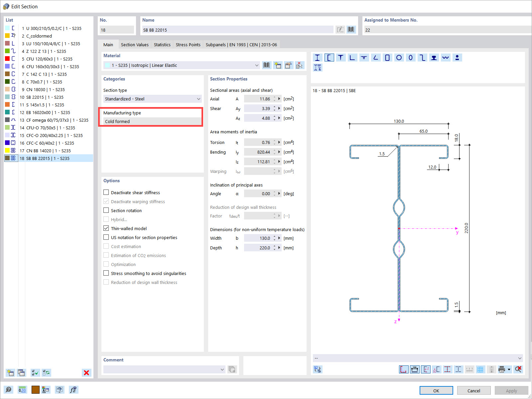The image size is (532, 399).
Task: Show shear center in section preview
Action: (x=437, y=369)
